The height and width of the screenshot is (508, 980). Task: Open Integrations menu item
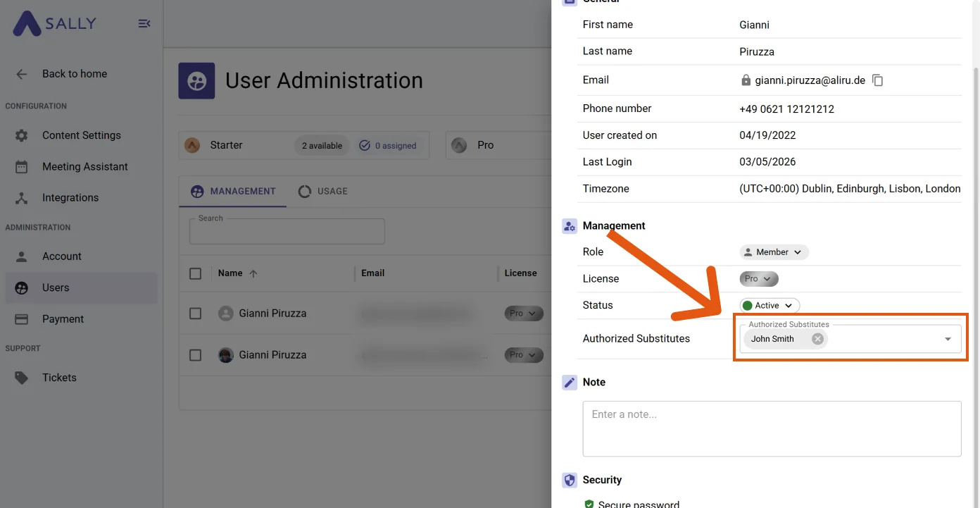[82, 198]
